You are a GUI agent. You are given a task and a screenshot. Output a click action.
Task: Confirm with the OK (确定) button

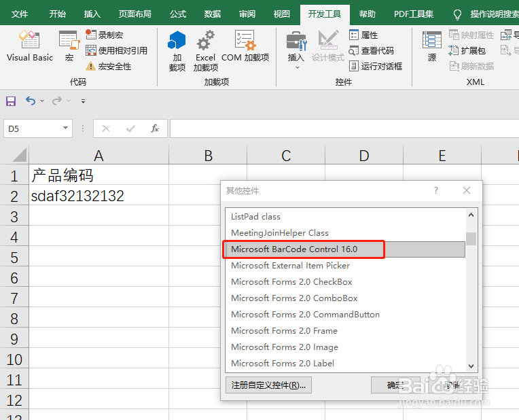click(395, 385)
